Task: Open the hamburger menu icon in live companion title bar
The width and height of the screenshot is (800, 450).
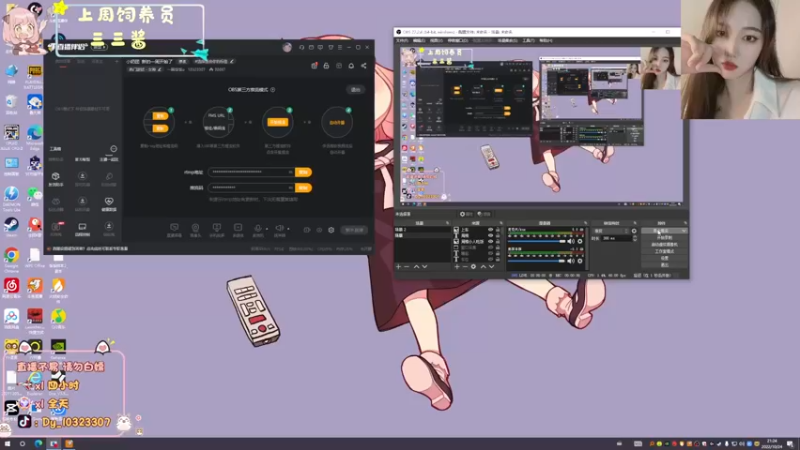Action: tap(340, 47)
